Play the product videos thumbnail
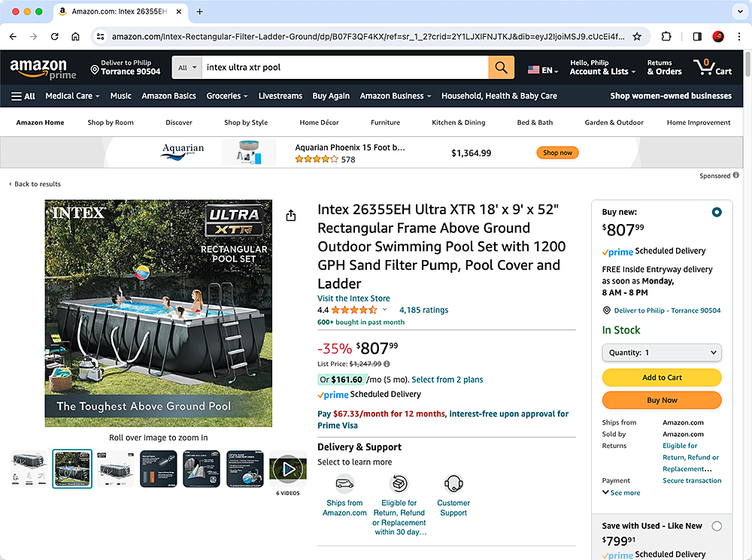The image size is (752, 560). pyautogui.click(x=288, y=469)
